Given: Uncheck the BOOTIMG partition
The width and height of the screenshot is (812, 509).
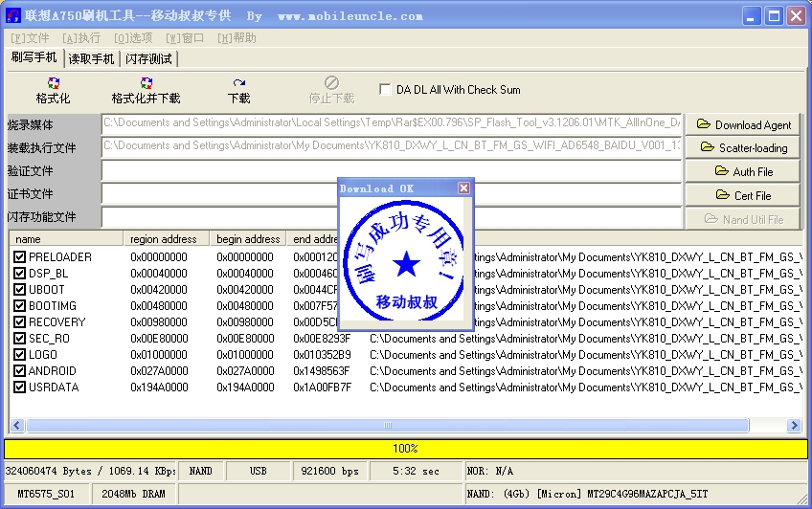Looking at the screenshot, I should click(x=20, y=306).
